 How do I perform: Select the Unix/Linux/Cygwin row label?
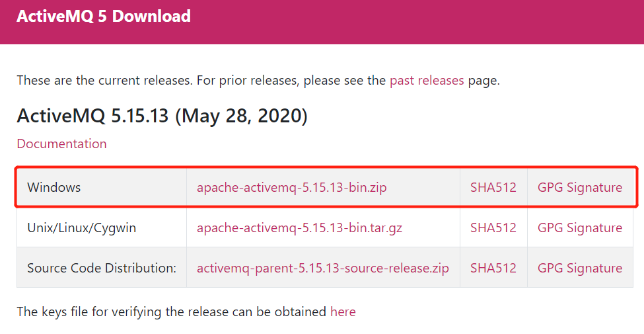(x=81, y=228)
